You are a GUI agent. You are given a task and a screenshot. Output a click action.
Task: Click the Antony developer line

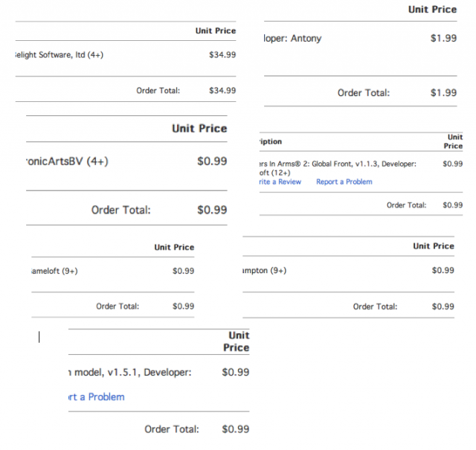tap(293, 38)
